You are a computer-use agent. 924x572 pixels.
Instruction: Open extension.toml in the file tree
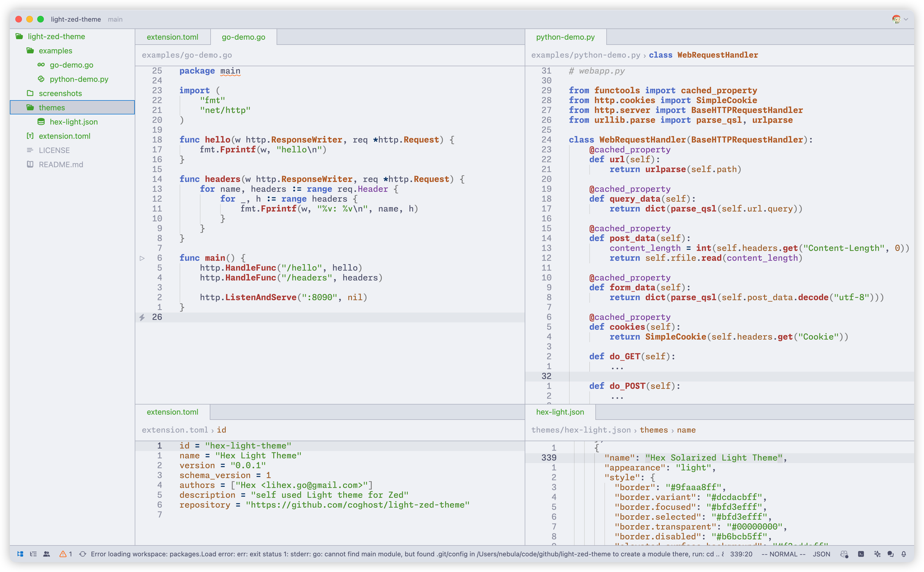(64, 136)
